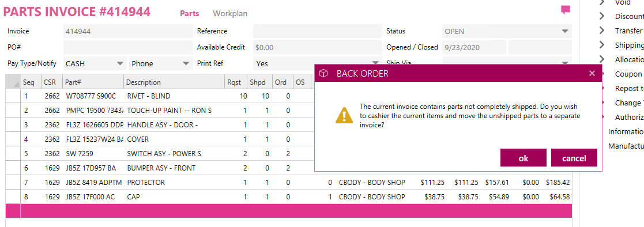Click the pink comment bubble icon
The image size is (644, 227).
(x=566, y=10)
